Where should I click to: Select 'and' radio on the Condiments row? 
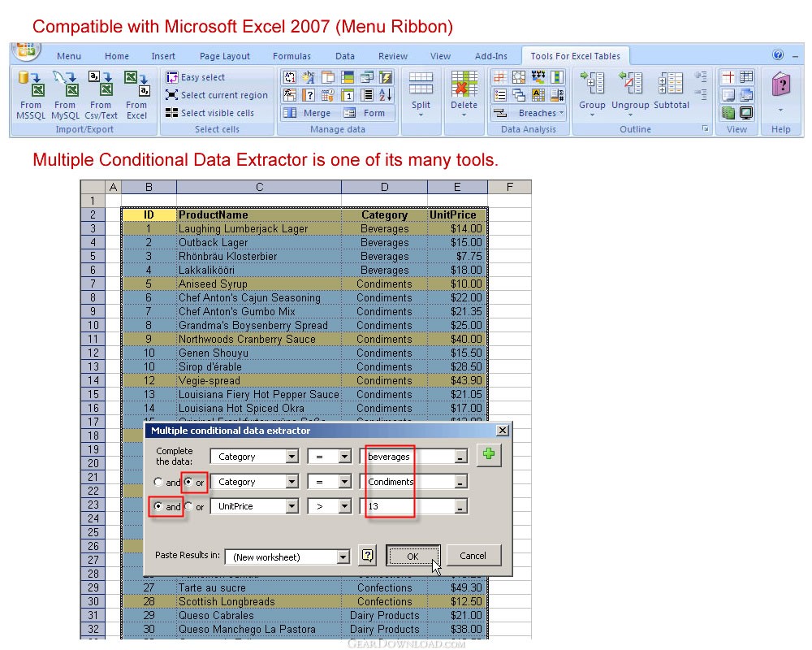(x=158, y=482)
